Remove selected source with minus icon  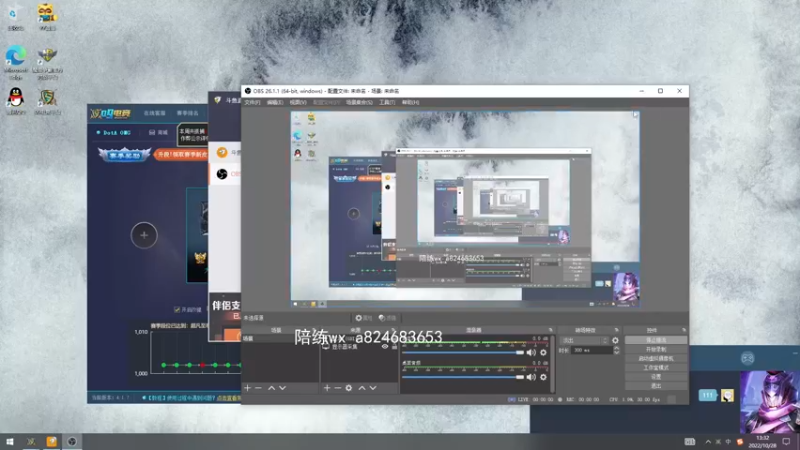click(x=337, y=388)
